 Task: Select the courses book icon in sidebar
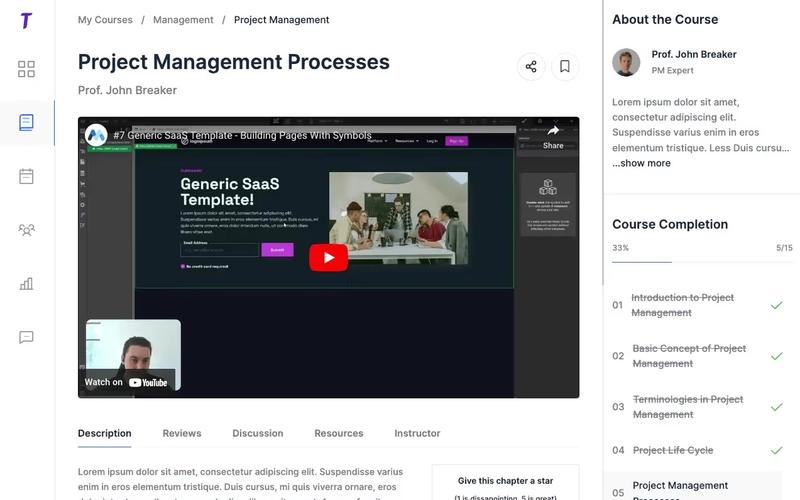point(27,122)
